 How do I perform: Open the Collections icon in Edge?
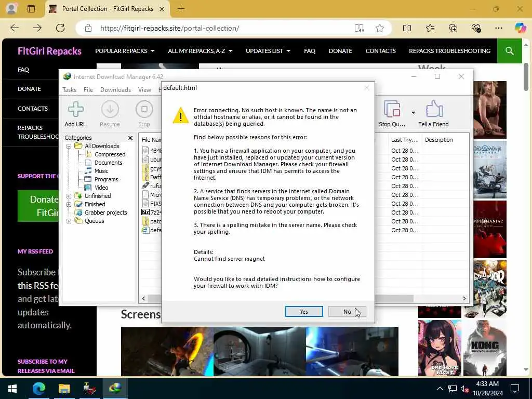click(x=453, y=28)
